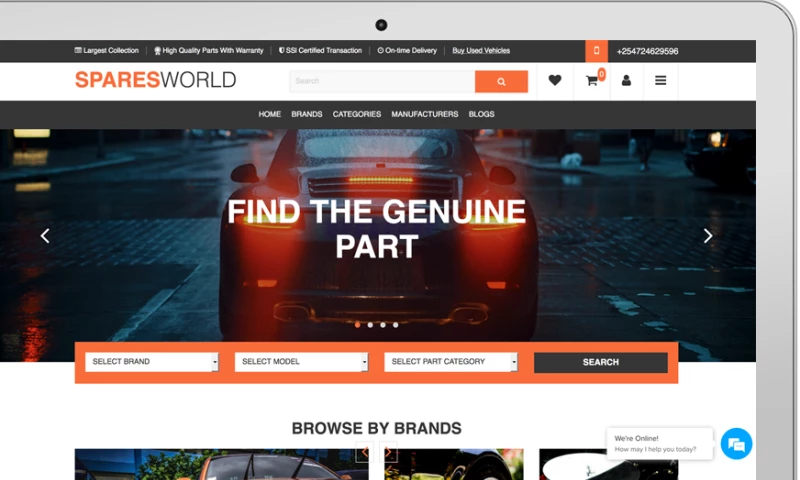Image resolution: width=800 pixels, height=480 pixels.
Task: Open the Manufacturers menu item
Action: 424,114
